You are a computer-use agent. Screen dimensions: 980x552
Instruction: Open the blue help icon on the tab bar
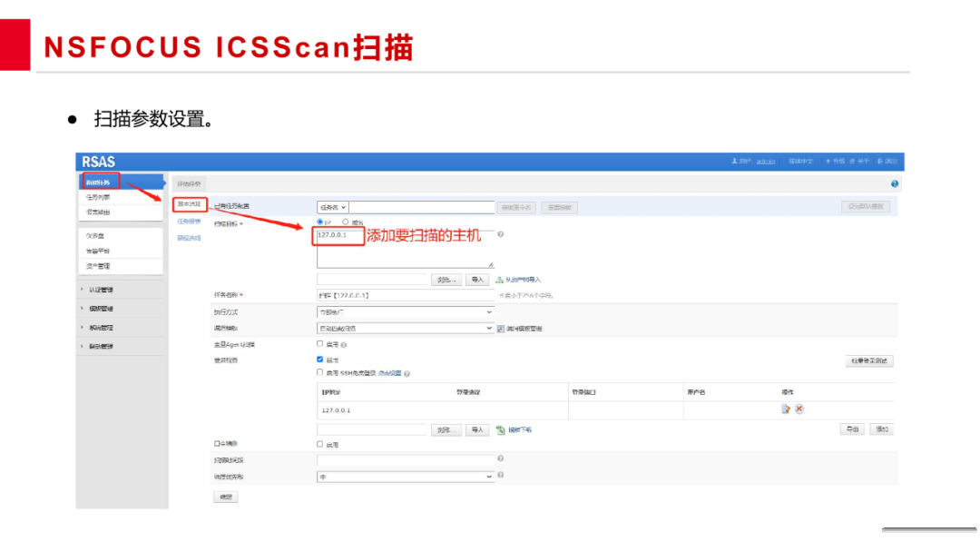pyautogui.click(x=895, y=183)
